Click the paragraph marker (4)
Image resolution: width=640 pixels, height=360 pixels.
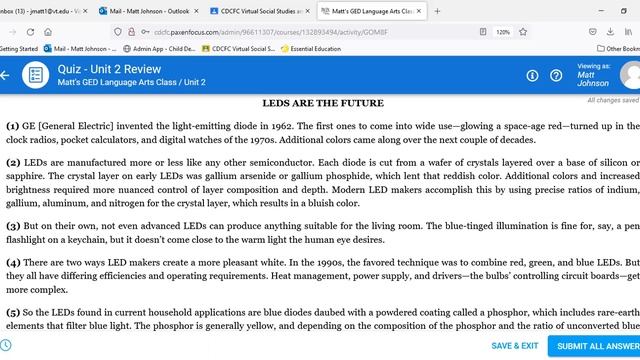coord(13,262)
